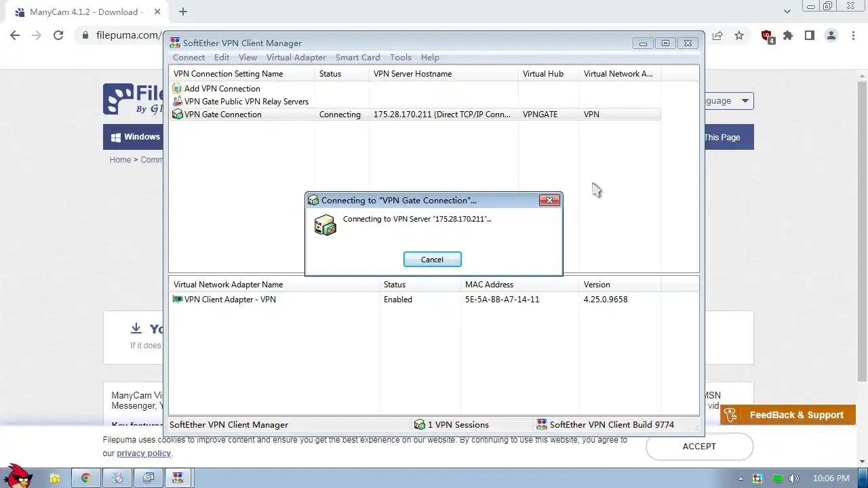
Task: Select VPN Gate Public VPN Relay Servers icon
Action: 177,101
